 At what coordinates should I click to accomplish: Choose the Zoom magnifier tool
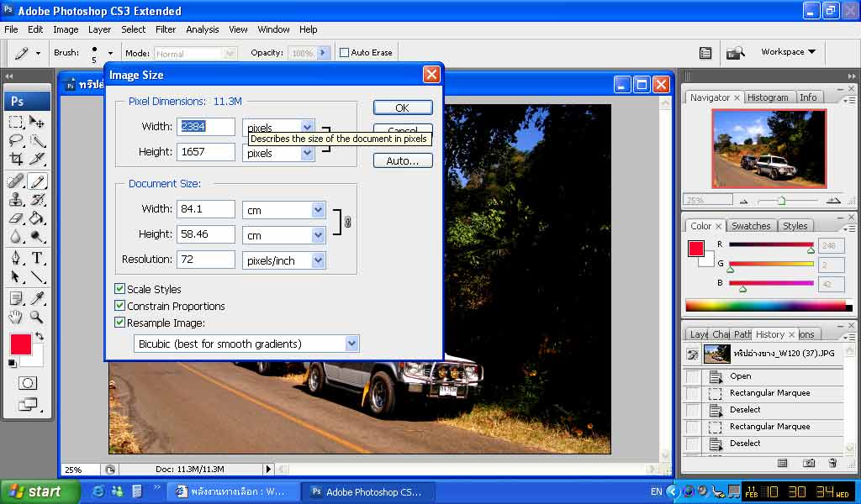[38, 317]
